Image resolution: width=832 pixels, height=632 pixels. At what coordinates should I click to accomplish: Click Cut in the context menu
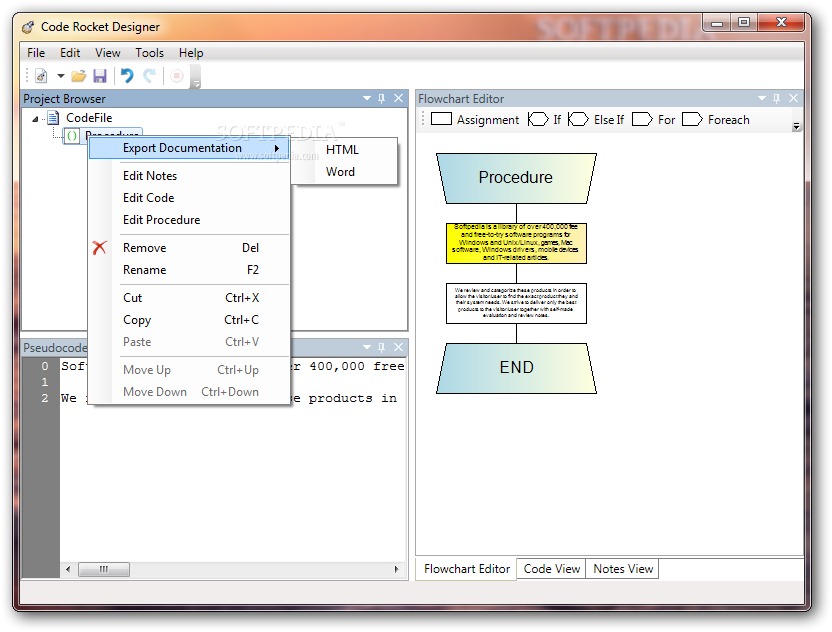(x=189, y=298)
